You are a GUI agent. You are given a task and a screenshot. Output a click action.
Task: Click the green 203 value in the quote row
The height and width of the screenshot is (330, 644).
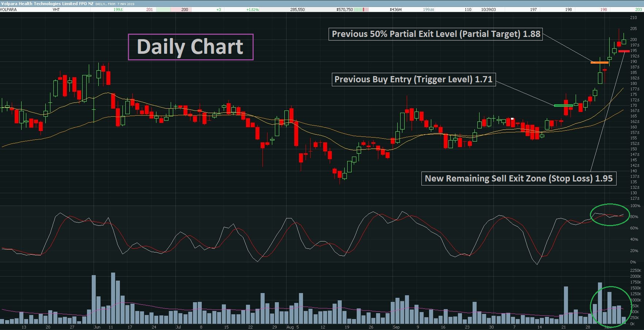click(x=638, y=10)
